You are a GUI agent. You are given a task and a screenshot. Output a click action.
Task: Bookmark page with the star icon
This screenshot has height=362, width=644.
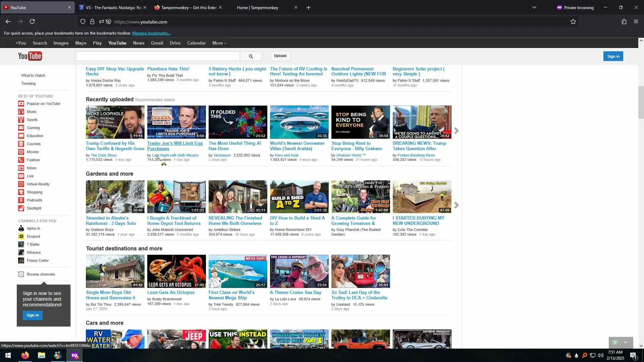point(573,22)
